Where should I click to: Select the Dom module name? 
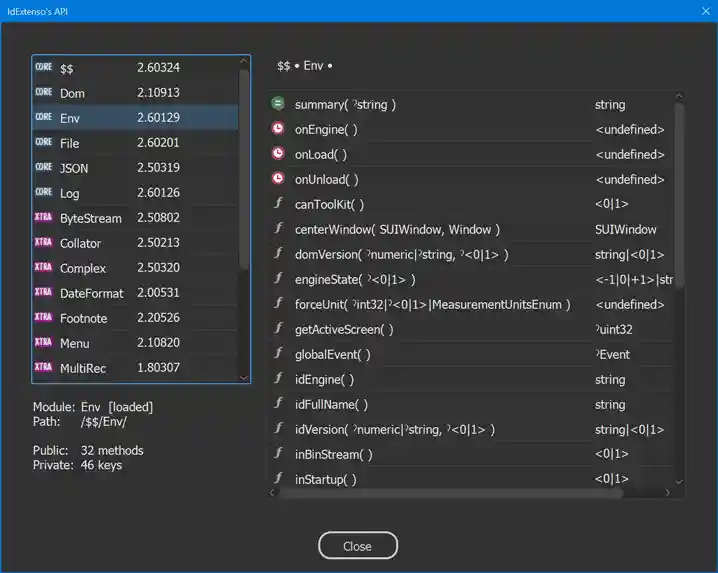pyautogui.click(x=72, y=93)
